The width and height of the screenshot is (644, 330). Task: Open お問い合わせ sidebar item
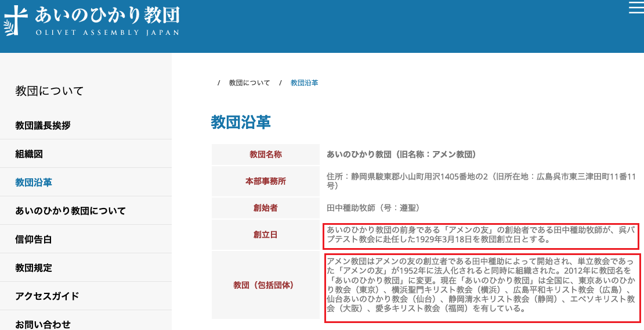(43, 324)
